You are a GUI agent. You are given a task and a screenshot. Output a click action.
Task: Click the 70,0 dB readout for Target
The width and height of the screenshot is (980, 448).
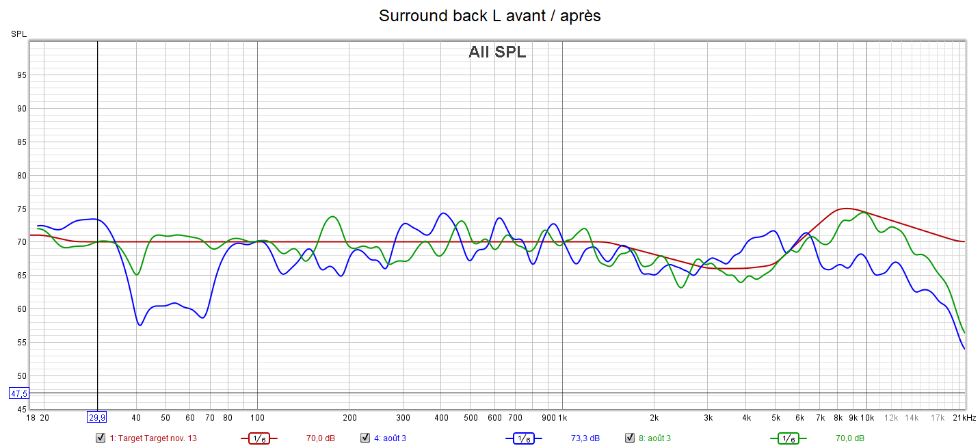[x=321, y=438]
